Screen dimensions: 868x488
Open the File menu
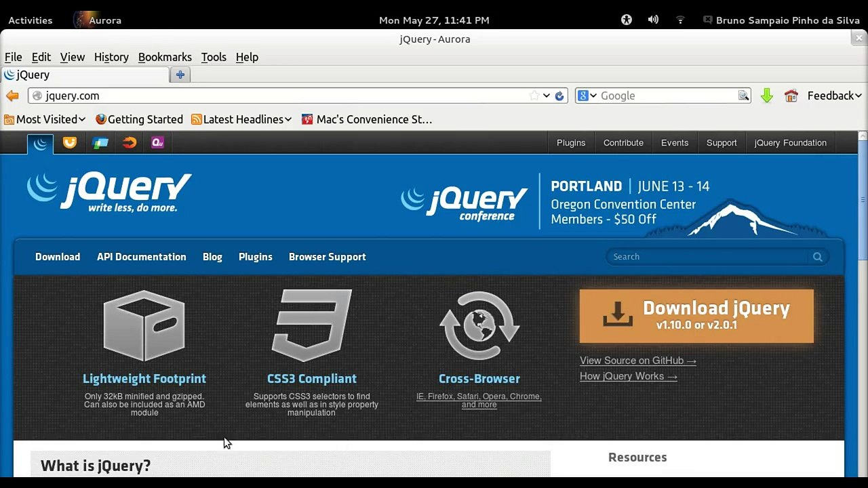(x=14, y=57)
